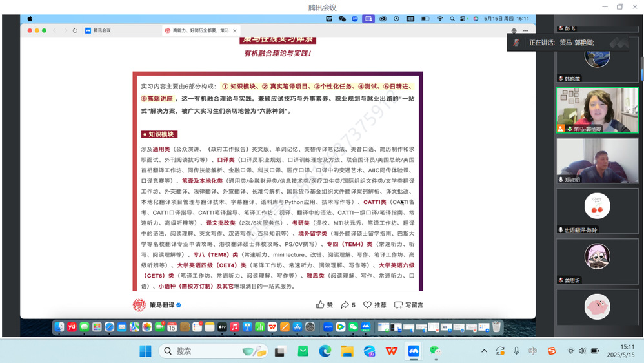
Task: Open Spotlight search in the mac menu bar
Action: click(452, 19)
